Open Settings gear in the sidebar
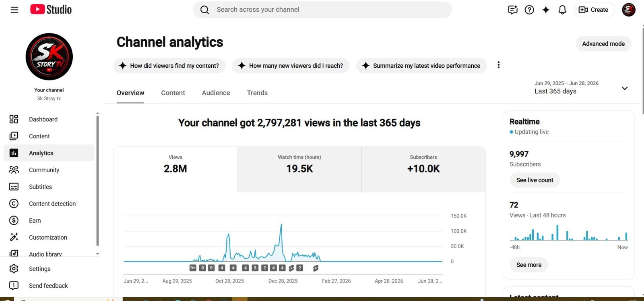644x301 pixels. point(49,269)
